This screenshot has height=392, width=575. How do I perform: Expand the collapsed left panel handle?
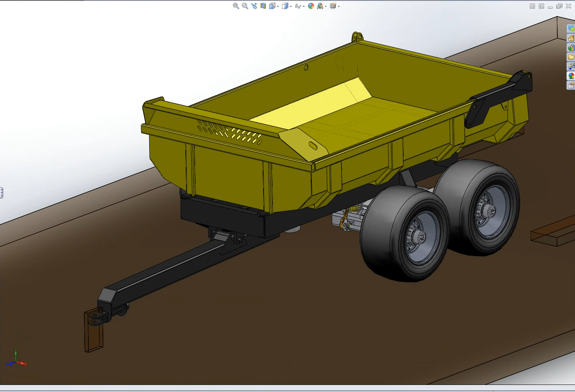(2, 192)
